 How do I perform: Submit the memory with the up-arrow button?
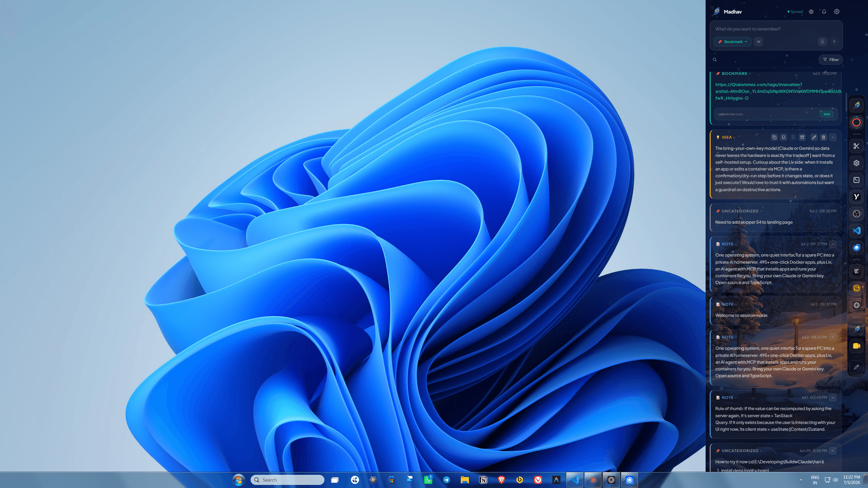[834, 42]
